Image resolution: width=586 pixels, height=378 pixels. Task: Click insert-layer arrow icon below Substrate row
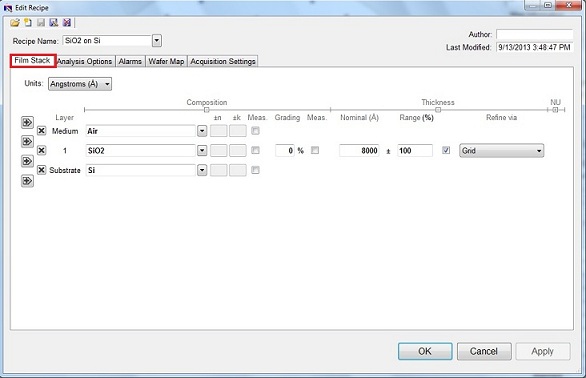(27, 181)
